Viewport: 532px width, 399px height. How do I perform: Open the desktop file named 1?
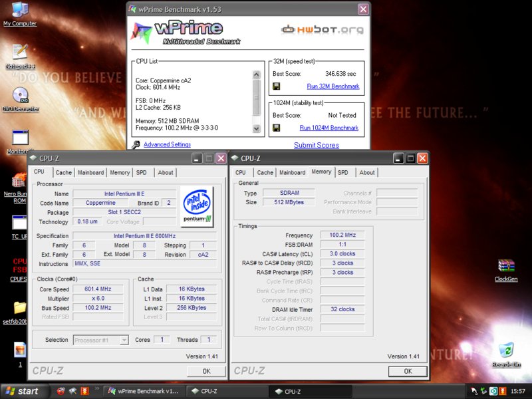[x=20, y=354]
